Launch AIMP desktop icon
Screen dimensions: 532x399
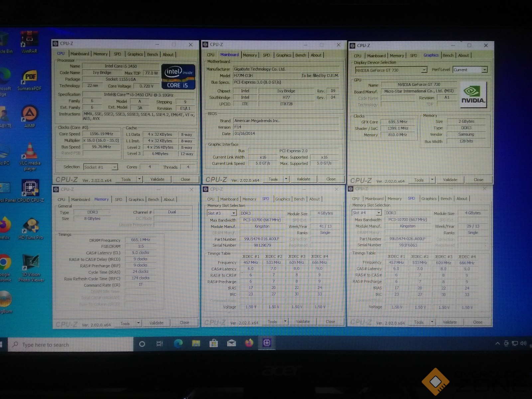click(29, 117)
